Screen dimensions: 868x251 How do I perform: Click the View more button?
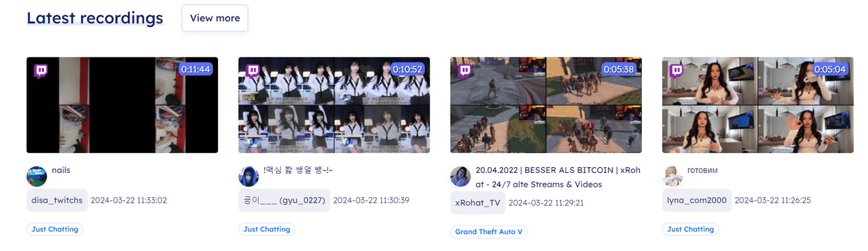pos(215,18)
